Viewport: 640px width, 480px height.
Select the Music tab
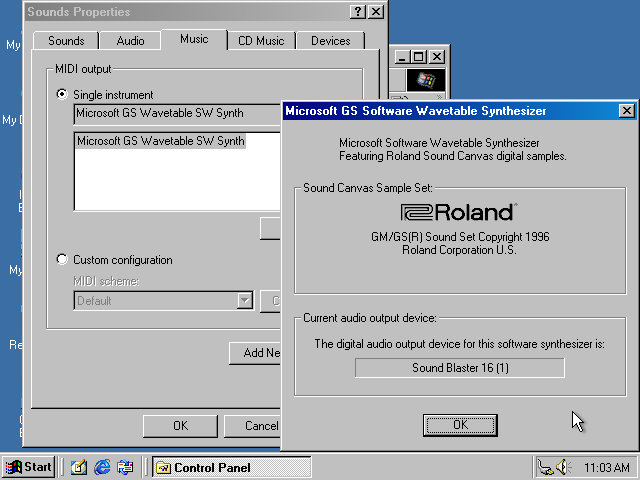[x=194, y=39]
